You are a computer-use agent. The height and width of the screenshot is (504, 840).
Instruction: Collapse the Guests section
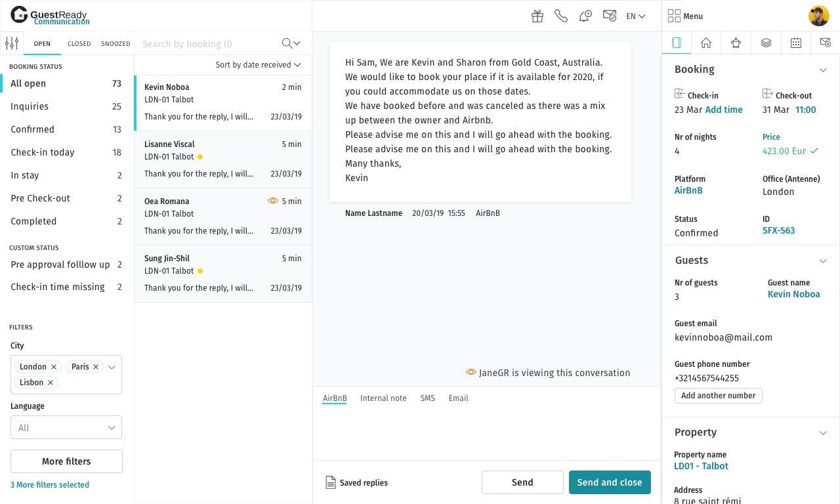coord(823,261)
